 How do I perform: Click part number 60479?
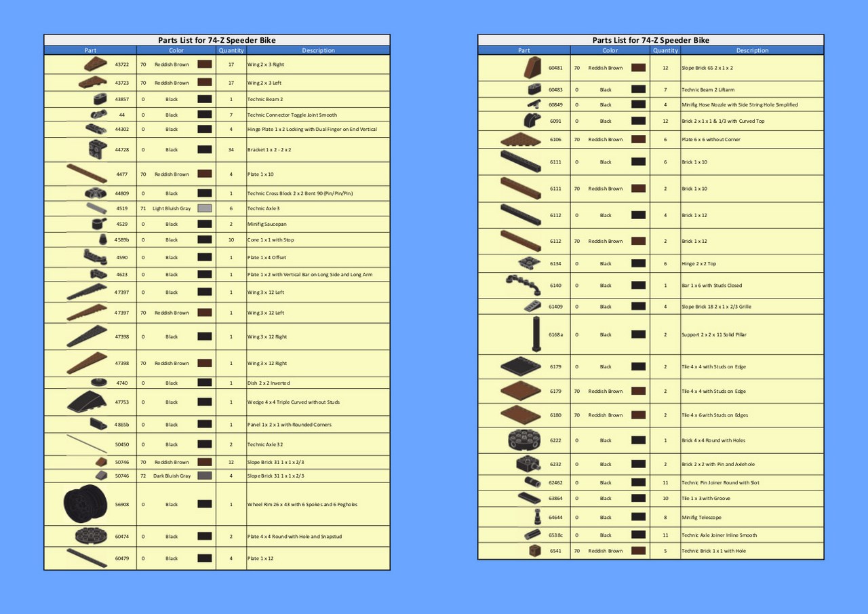click(x=122, y=558)
